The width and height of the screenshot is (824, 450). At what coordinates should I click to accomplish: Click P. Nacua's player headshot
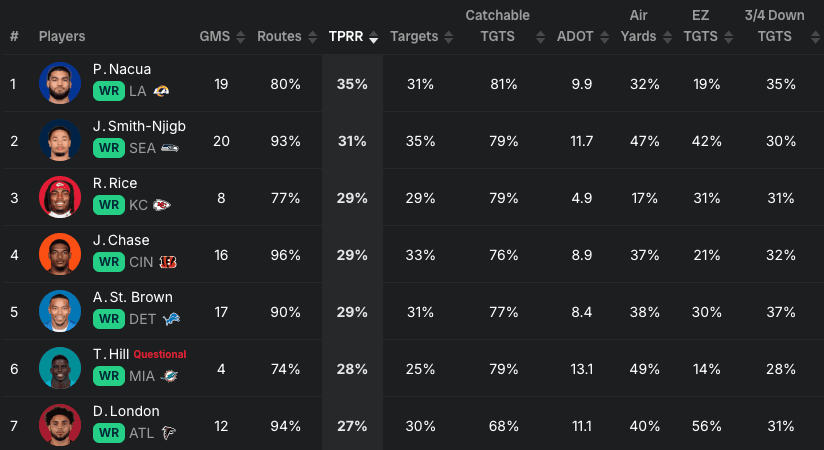60,83
